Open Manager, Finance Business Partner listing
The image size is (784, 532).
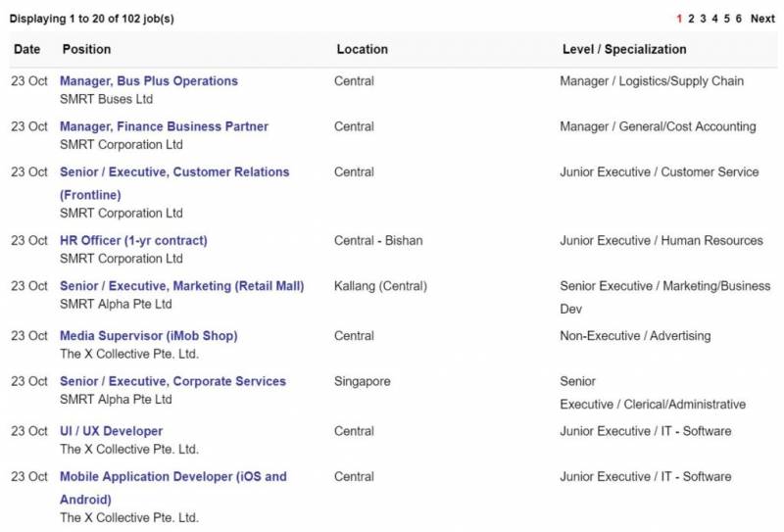coord(164,126)
